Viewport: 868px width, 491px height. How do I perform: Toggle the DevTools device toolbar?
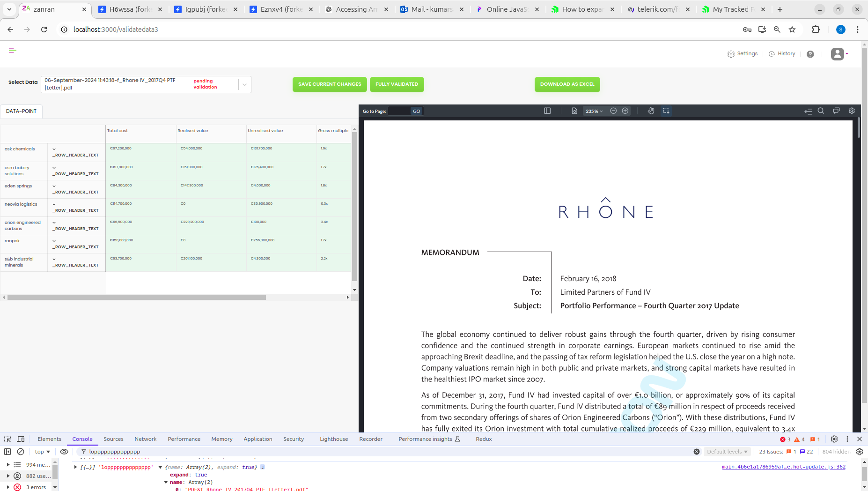click(21, 439)
